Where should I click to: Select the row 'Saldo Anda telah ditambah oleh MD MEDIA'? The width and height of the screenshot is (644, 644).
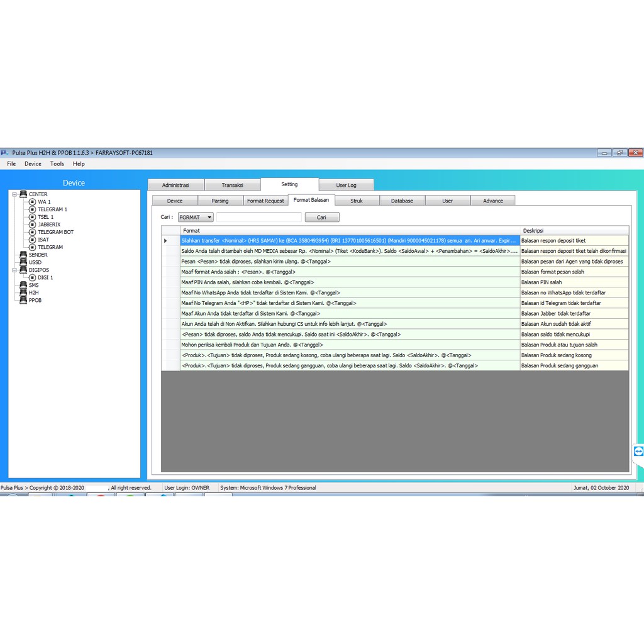(x=350, y=251)
